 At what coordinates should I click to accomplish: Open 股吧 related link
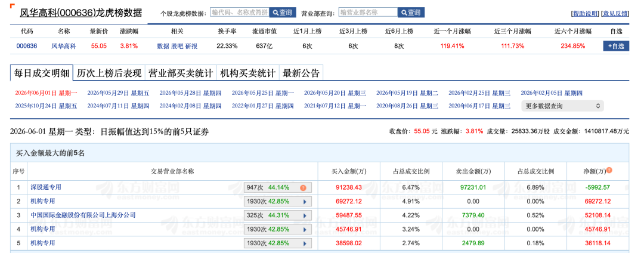(177, 46)
